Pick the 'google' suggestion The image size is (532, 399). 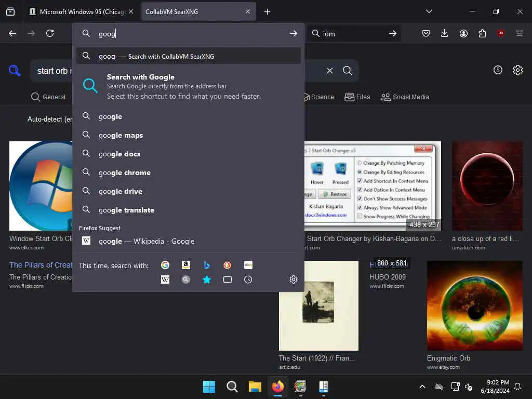pyautogui.click(x=189, y=116)
